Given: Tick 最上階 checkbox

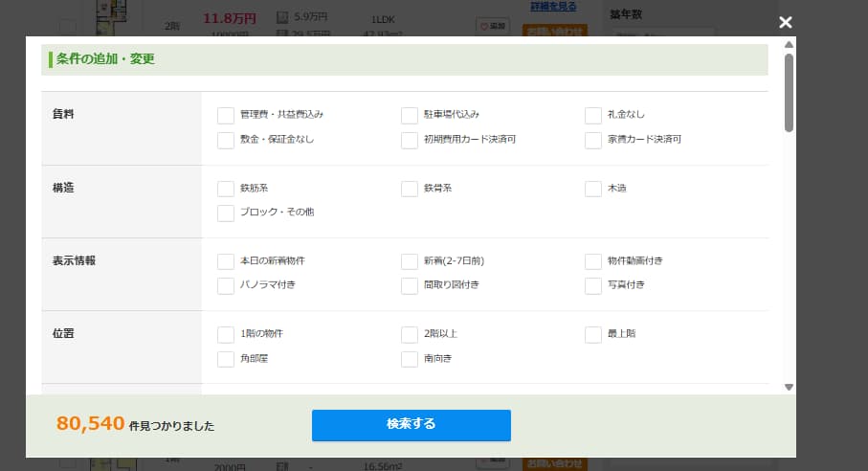Looking at the screenshot, I should coord(593,334).
